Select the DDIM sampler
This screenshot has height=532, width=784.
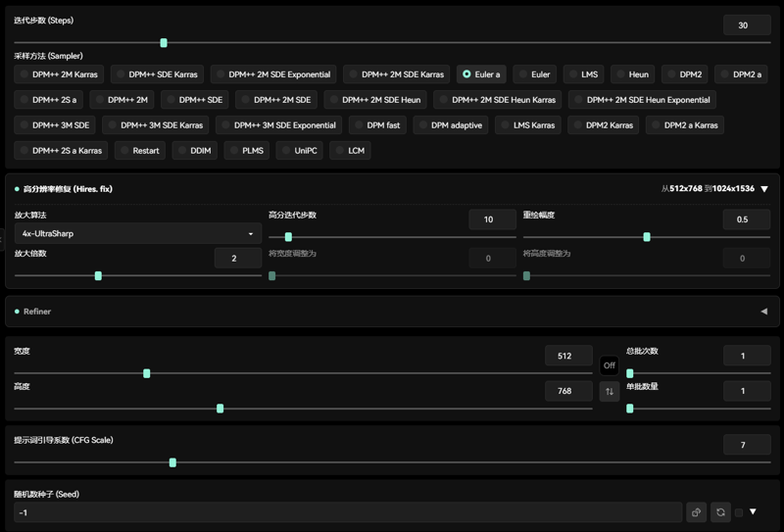click(194, 151)
